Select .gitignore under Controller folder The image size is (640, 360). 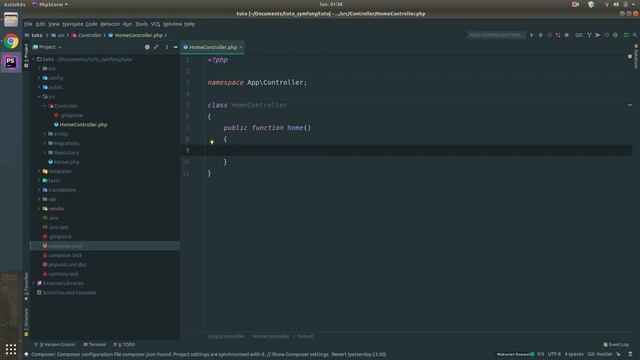coord(71,116)
